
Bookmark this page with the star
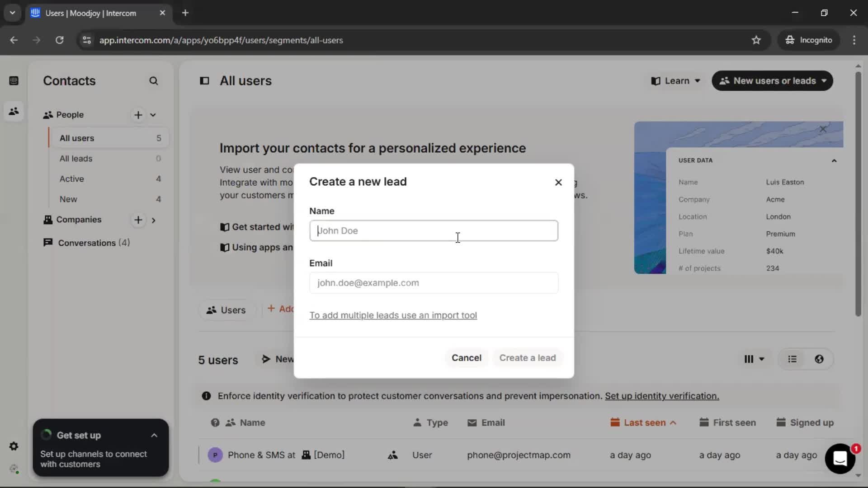tap(756, 40)
